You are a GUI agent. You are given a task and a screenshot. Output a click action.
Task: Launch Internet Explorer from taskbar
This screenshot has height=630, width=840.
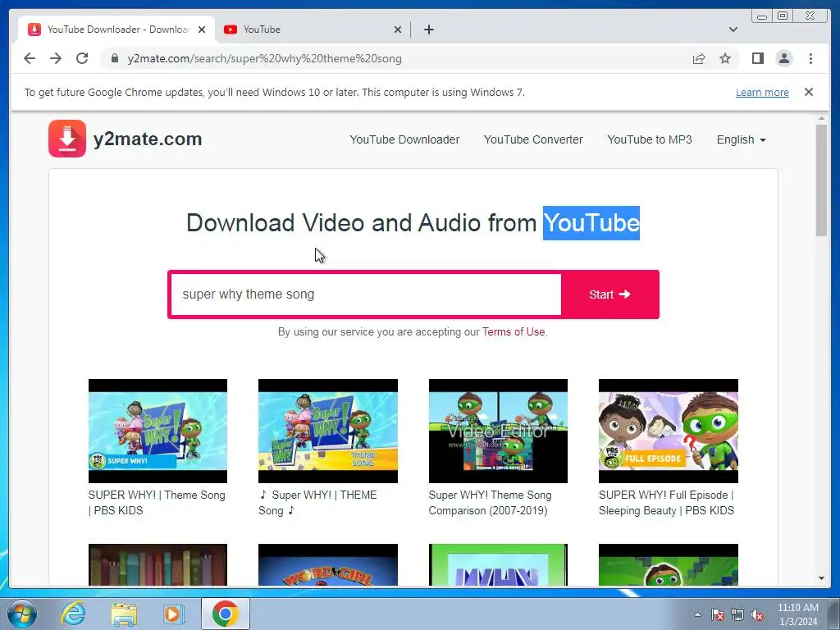tap(73, 614)
